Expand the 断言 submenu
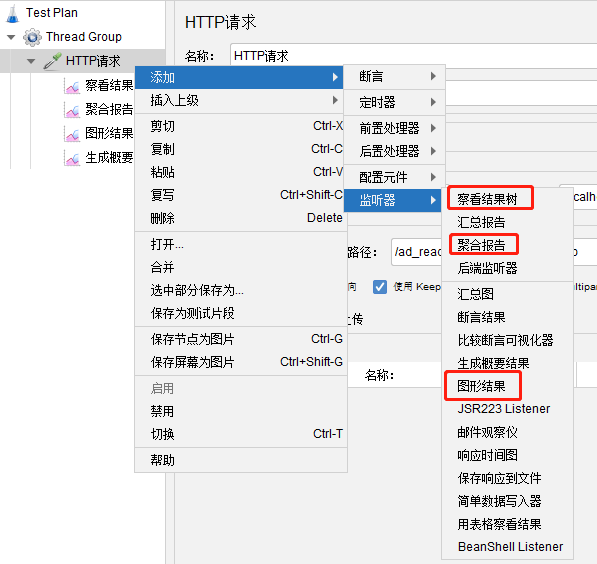This screenshot has width=597, height=564. [x=394, y=76]
